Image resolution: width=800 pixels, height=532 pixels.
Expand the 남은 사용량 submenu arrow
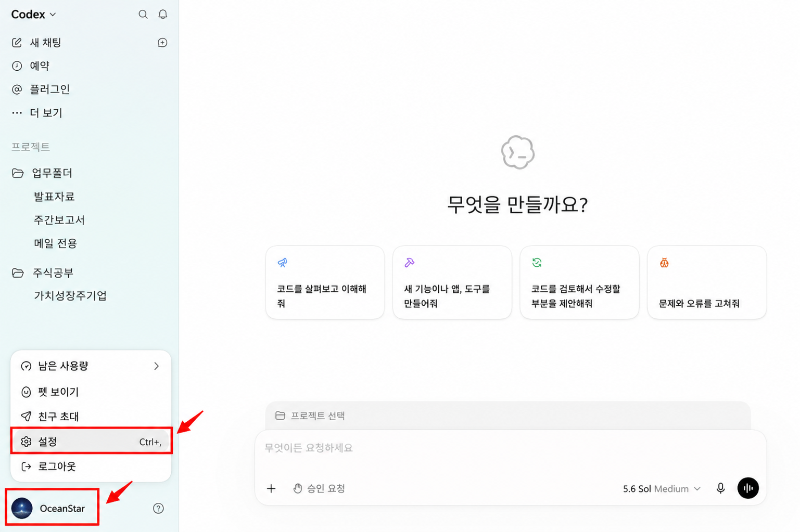(156, 366)
